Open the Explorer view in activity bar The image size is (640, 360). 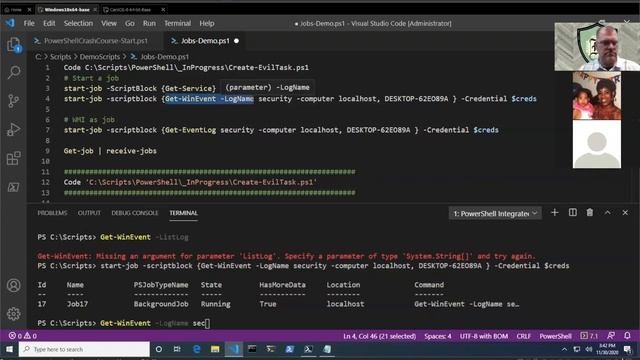13,45
